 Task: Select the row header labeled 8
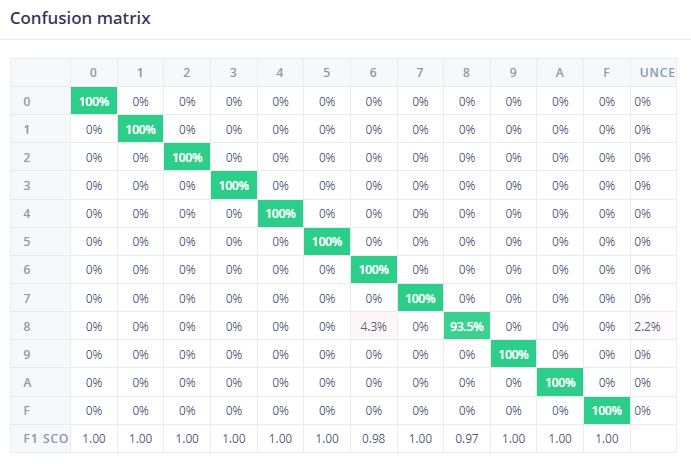(x=27, y=326)
